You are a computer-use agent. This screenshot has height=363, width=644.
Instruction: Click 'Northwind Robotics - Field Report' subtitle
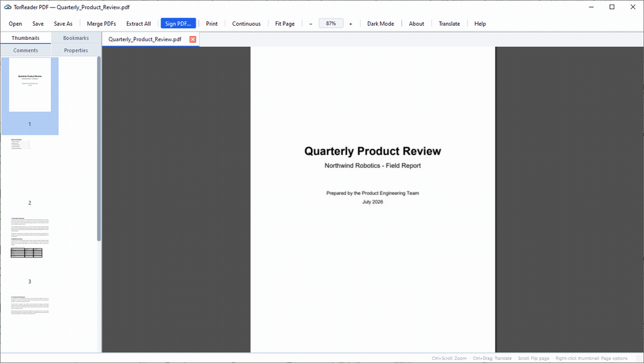[x=372, y=166]
